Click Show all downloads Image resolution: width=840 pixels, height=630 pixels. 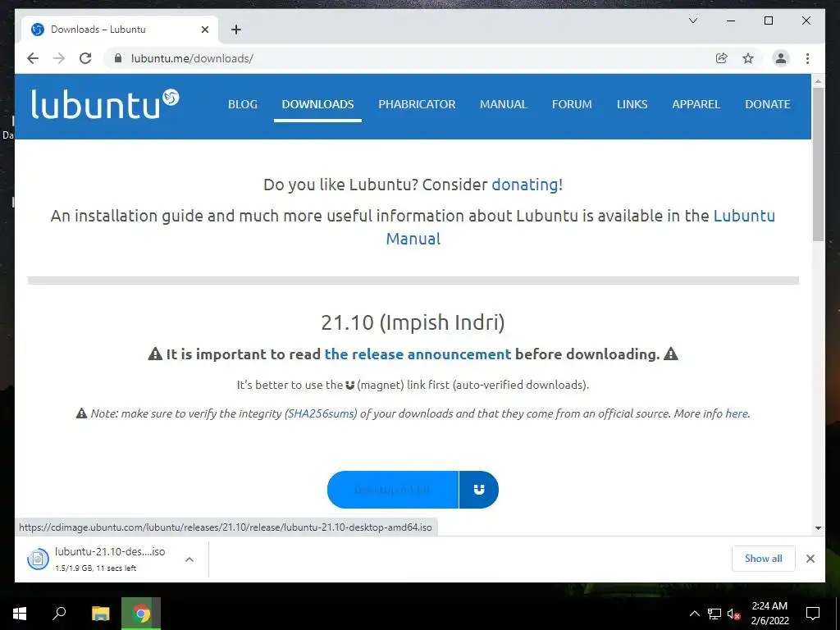(x=764, y=559)
